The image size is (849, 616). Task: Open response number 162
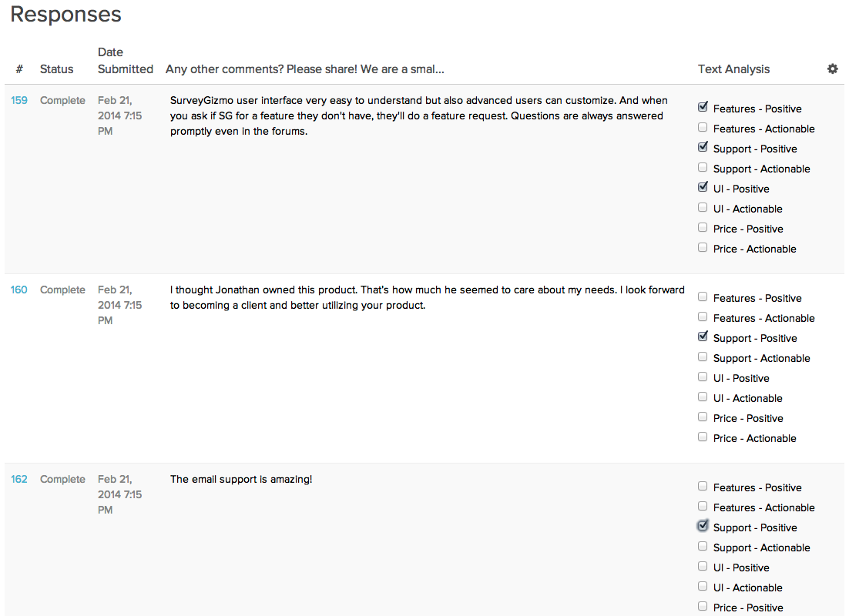pyautogui.click(x=19, y=479)
